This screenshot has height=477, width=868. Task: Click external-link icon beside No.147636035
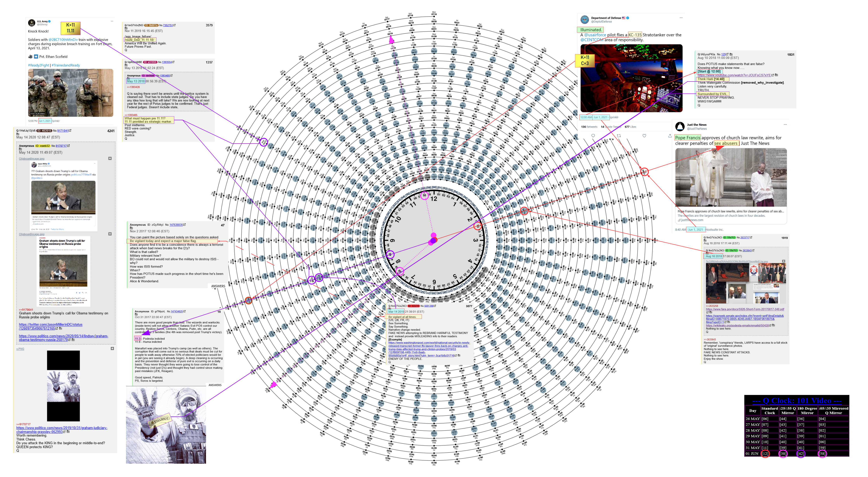[184, 224]
